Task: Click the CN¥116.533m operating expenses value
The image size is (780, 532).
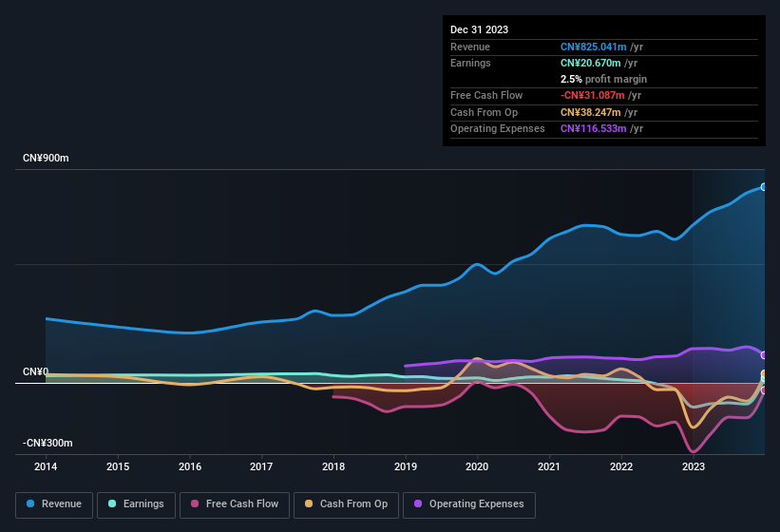Action: pyautogui.click(x=593, y=129)
